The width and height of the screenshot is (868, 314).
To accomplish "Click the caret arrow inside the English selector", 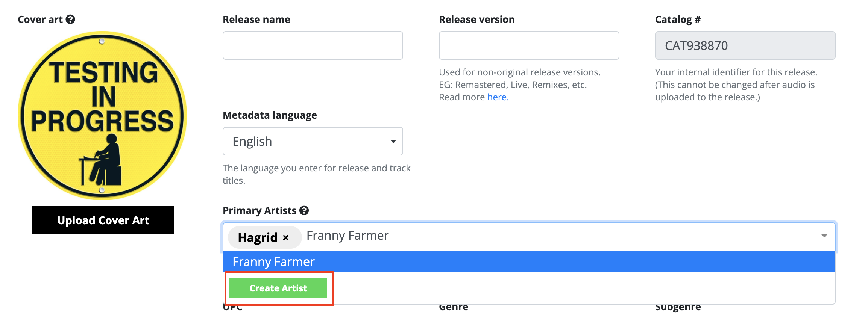I will [x=393, y=142].
